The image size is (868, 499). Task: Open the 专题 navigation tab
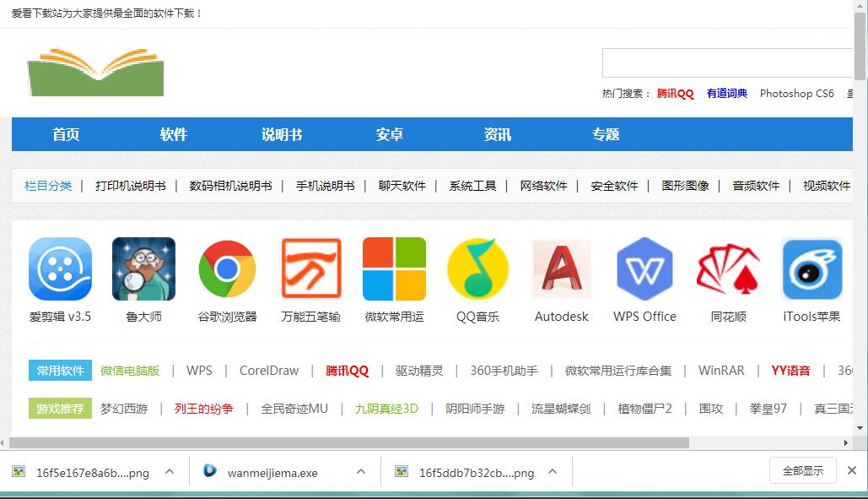coord(606,134)
